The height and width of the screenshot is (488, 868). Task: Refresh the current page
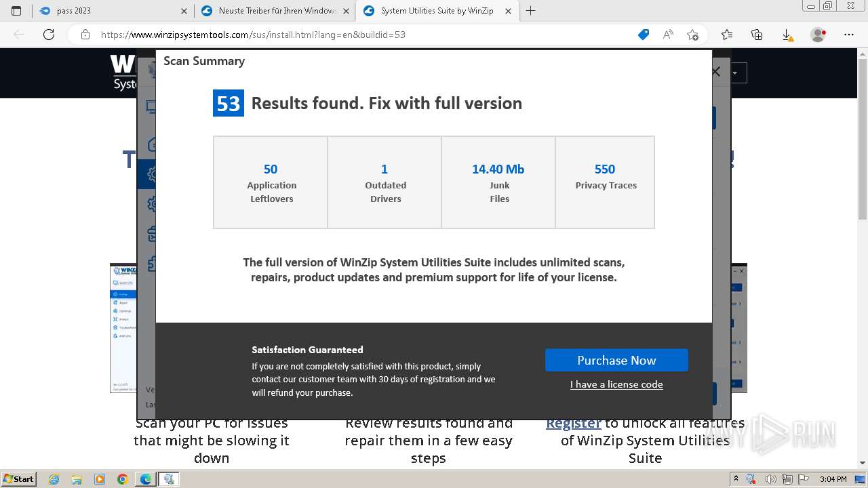(49, 35)
